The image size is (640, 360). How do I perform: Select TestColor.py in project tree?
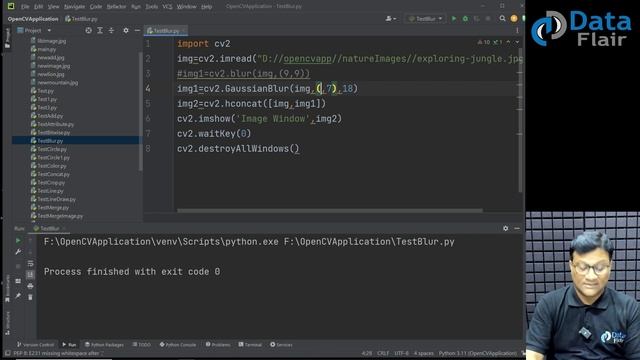pos(51,166)
